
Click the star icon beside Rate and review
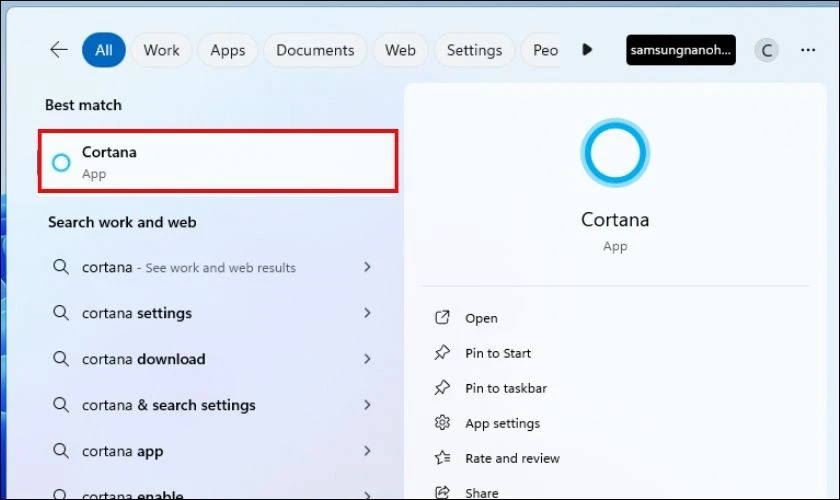[x=442, y=458]
